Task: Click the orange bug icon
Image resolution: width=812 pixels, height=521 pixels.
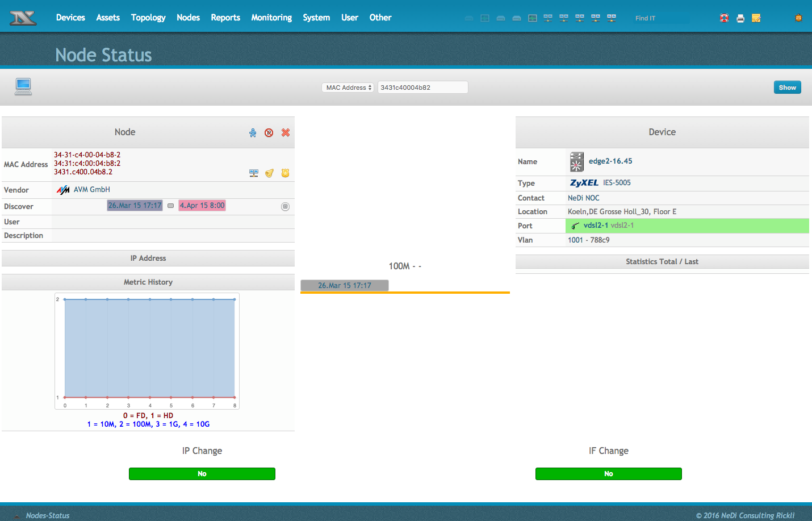Action: 798,18
